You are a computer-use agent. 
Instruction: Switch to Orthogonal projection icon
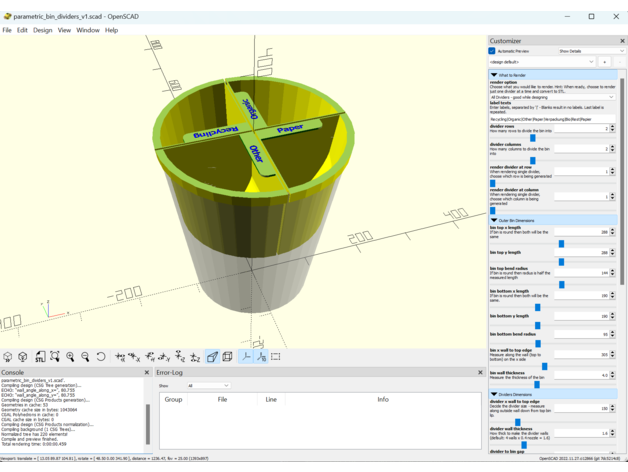(227, 357)
